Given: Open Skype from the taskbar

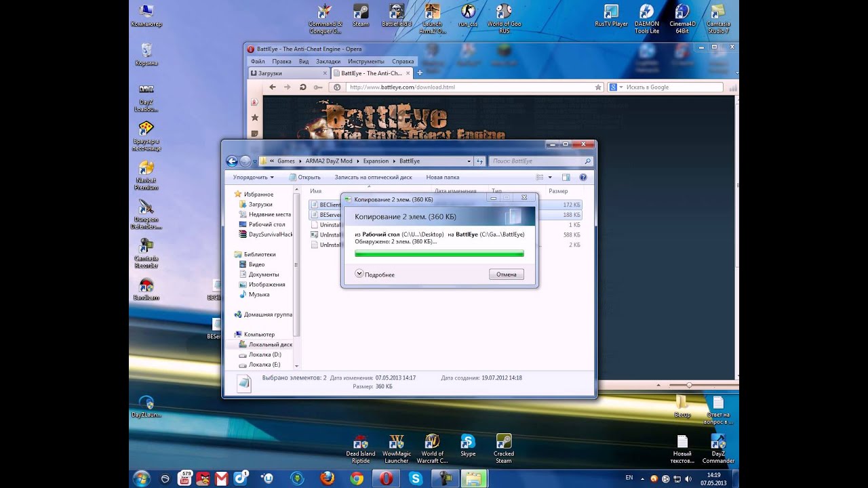Looking at the screenshot, I should [416, 479].
